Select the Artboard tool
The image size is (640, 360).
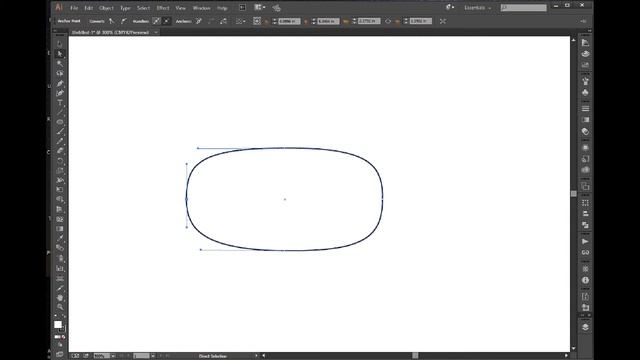60,278
